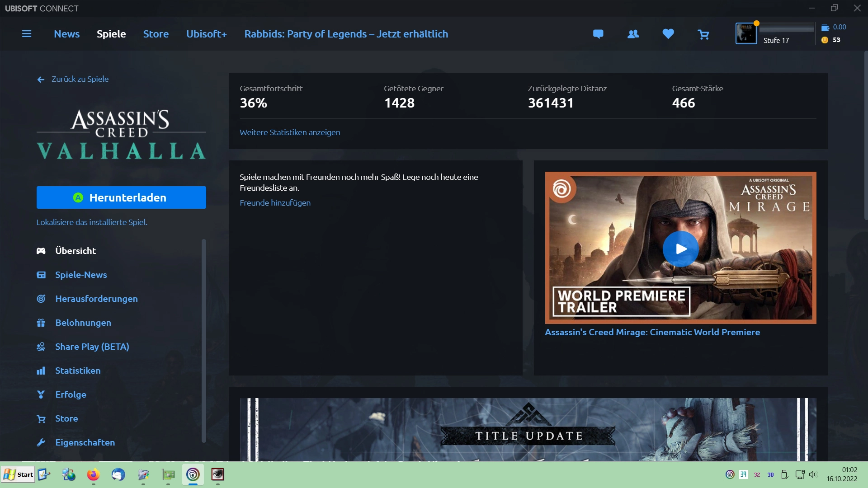Click the Ubisoft Connect system tray icon
The image size is (868, 488).
730,474
